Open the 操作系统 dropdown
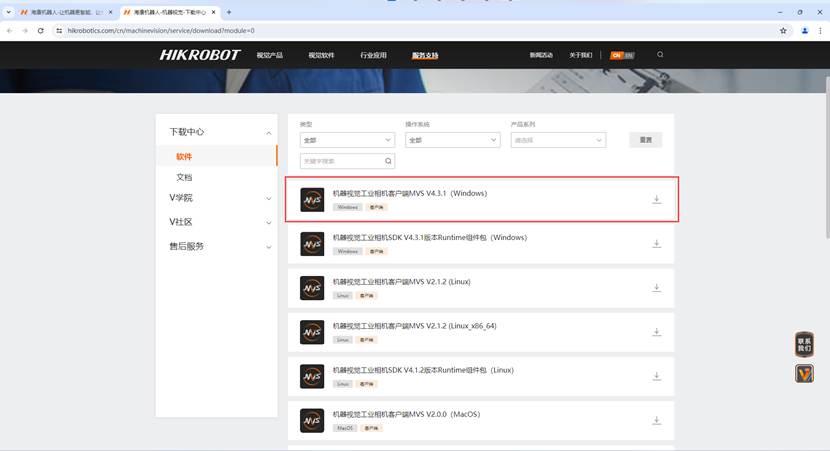This screenshot has width=830, height=451. (453, 140)
